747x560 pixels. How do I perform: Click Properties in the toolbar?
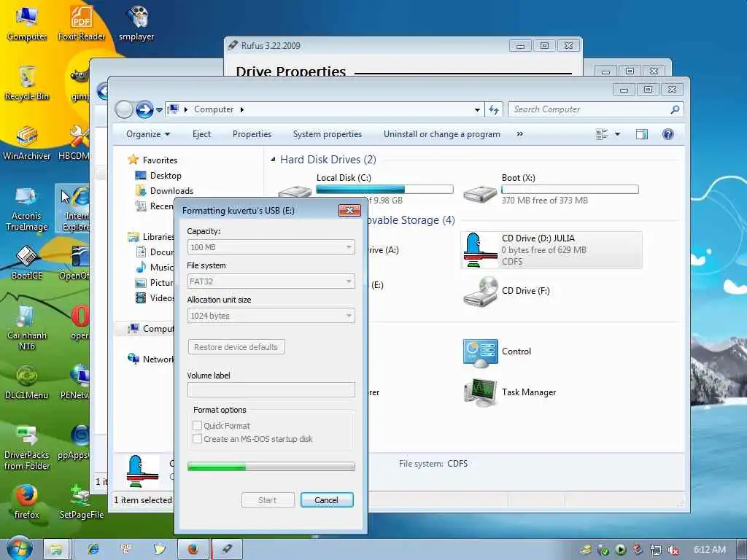tap(252, 134)
